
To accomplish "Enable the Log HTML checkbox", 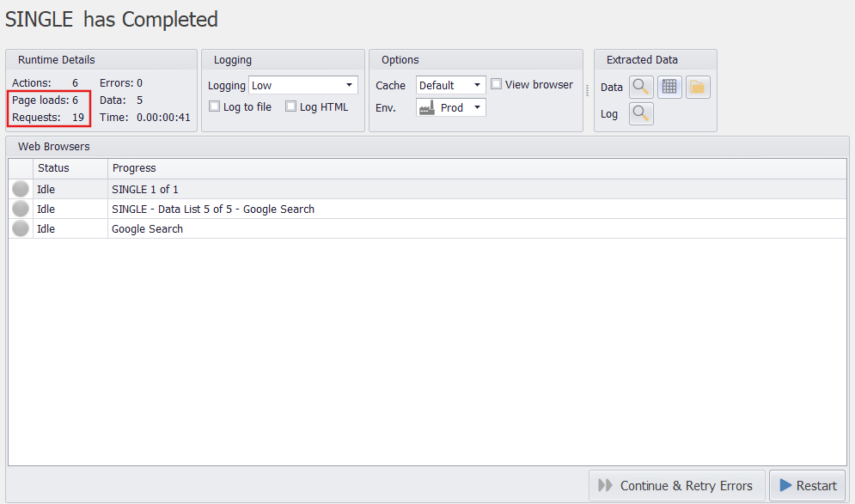I will (291, 106).
